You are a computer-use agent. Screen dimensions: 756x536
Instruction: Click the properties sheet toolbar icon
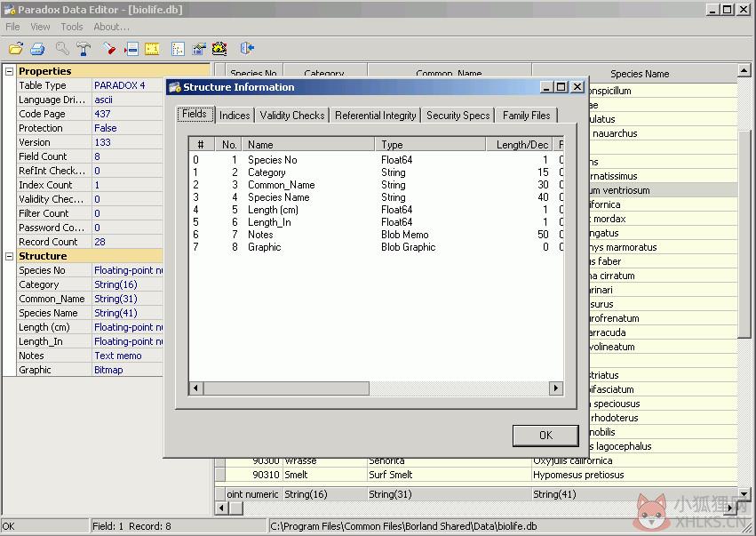tap(199, 48)
